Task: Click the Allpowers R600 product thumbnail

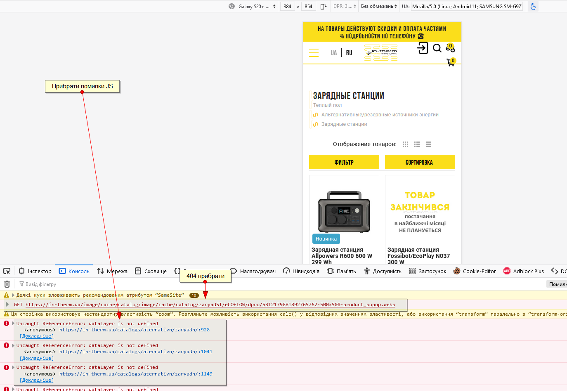Action: click(344, 212)
